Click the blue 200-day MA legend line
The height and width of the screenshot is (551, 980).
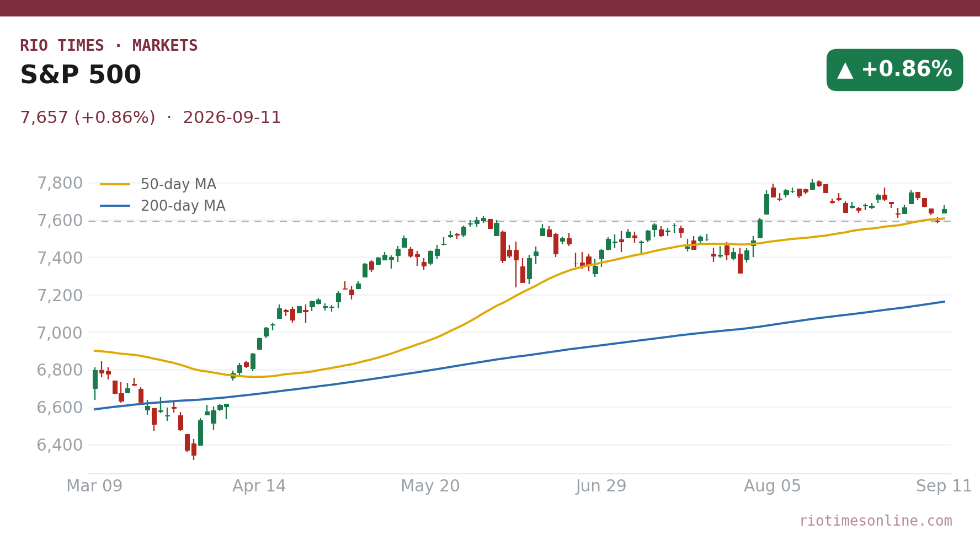(115, 206)
